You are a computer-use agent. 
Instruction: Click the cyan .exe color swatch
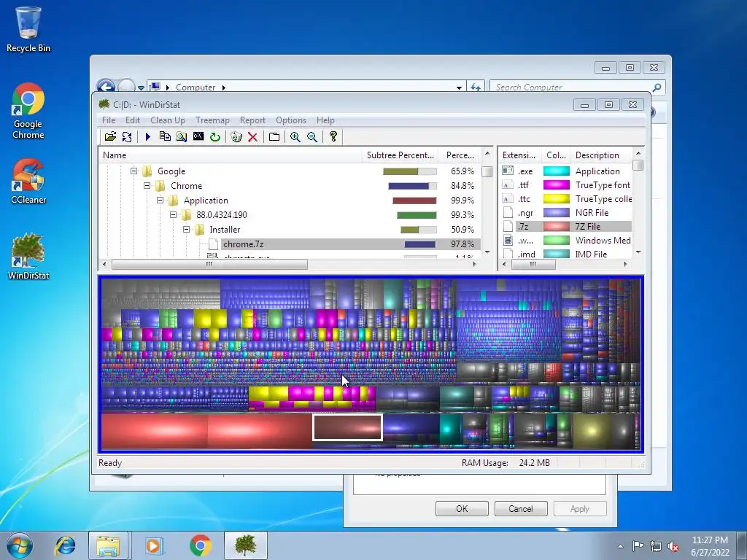pos(557,171)
